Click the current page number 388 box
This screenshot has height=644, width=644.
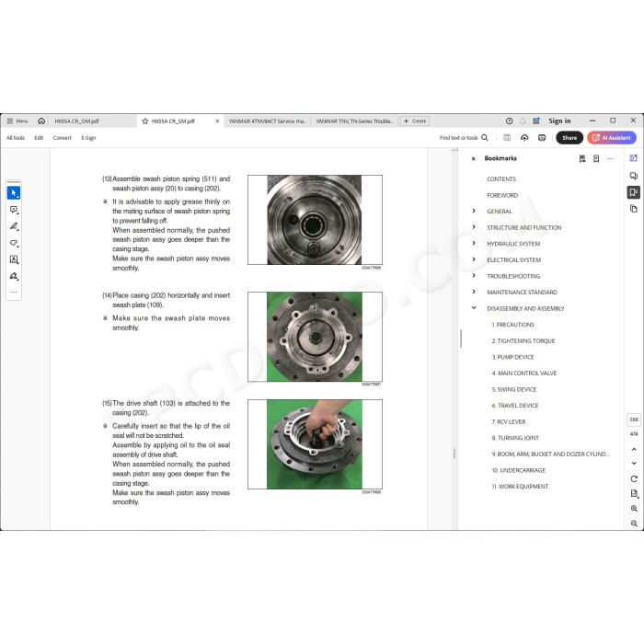634,420
